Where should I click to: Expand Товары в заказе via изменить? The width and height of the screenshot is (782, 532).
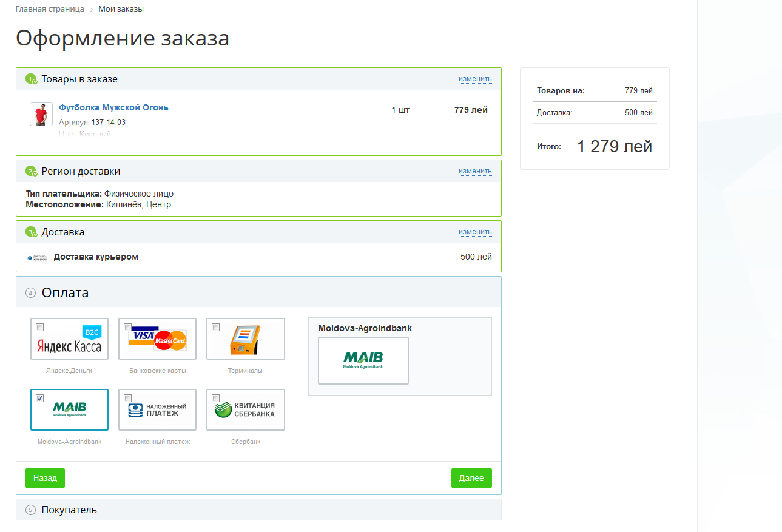(x=475, y=79)
